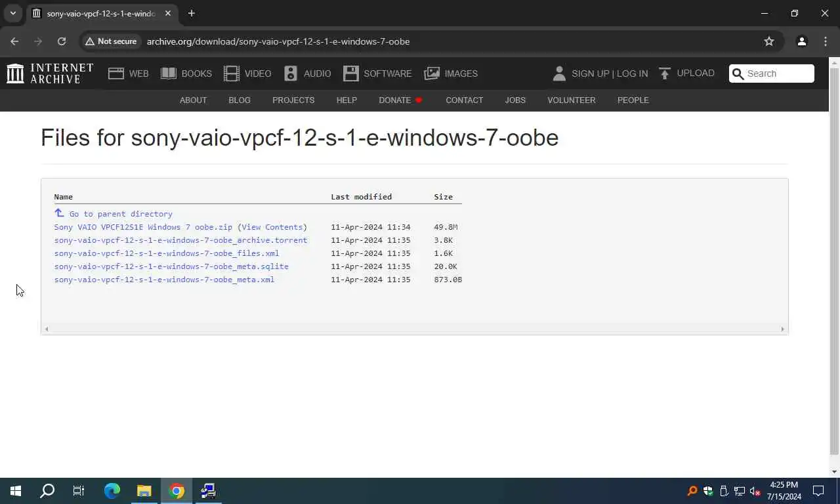Switch to Chrome on the taskbar
Screen dimensions: 840x504
coord(176,491)
